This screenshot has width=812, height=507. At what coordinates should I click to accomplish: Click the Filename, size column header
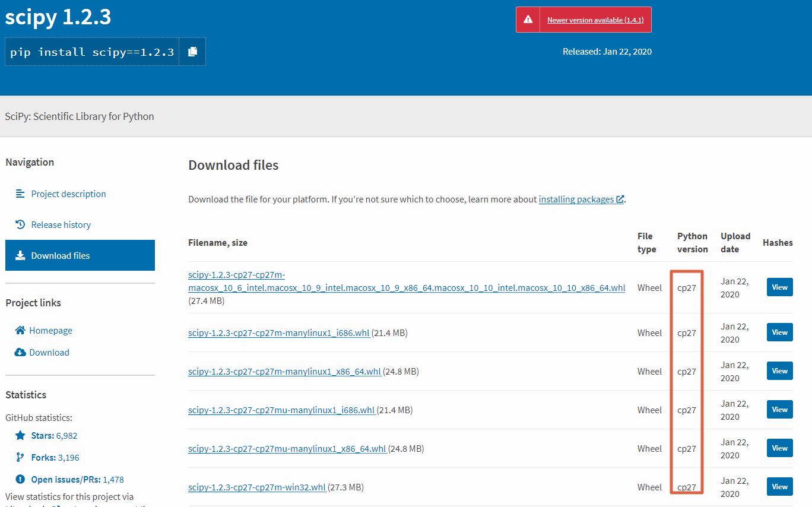coord(218,243)
